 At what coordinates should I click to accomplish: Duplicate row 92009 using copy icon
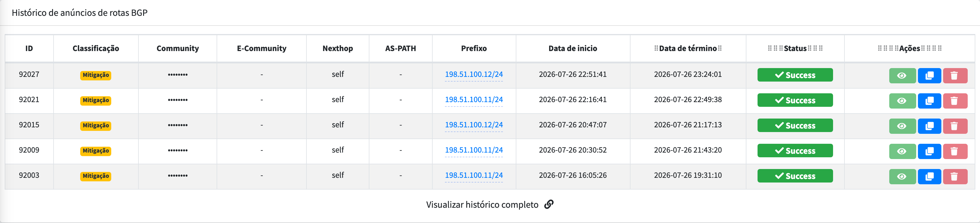[x=929, y=151]
